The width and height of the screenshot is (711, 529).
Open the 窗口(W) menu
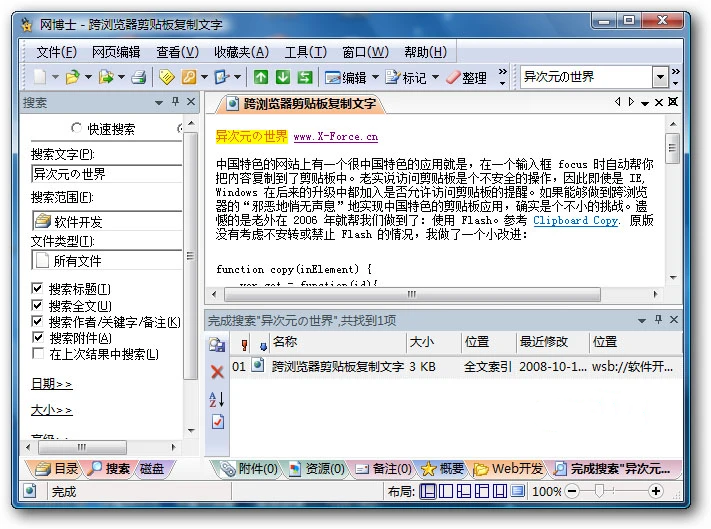click(x=365, y=52)
